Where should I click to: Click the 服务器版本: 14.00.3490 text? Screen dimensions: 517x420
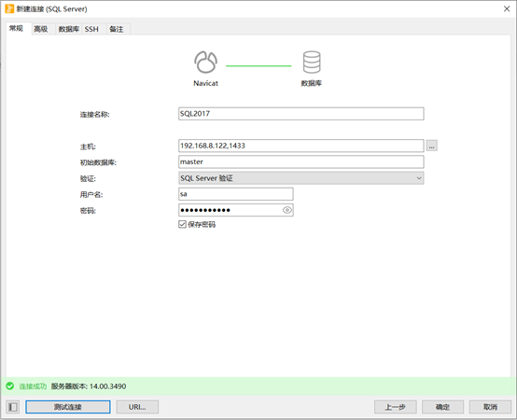coord(89,386)
